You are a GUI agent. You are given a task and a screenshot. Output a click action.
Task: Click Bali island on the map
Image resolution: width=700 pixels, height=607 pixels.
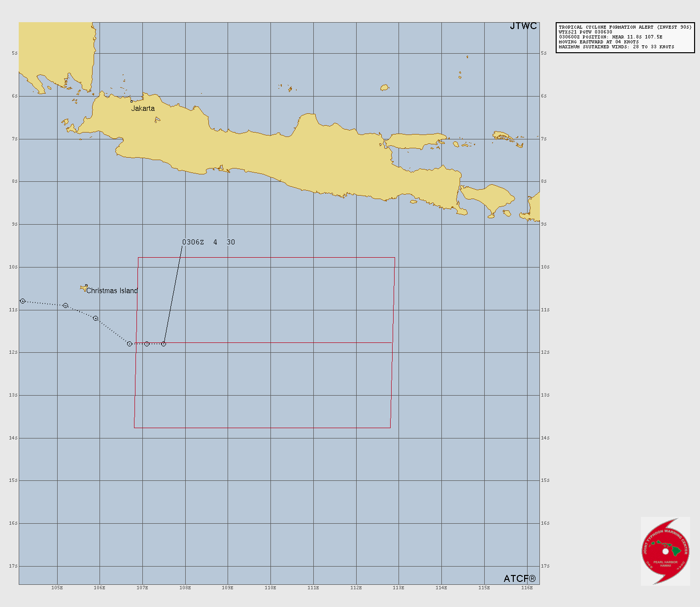488,199
